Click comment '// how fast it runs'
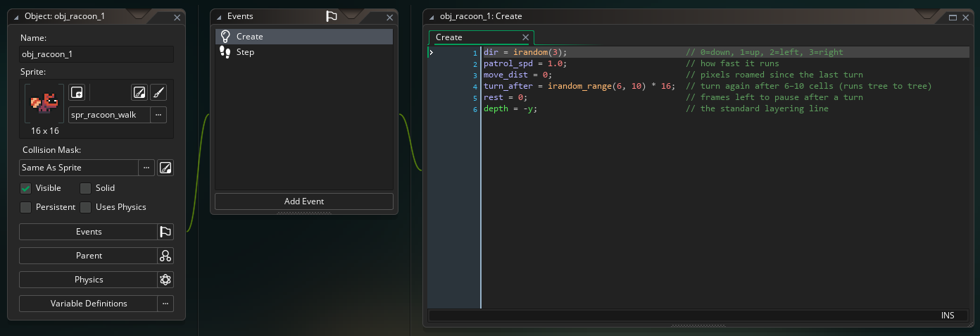This screenshot has height=336, width=980. [x=732, y=63]
